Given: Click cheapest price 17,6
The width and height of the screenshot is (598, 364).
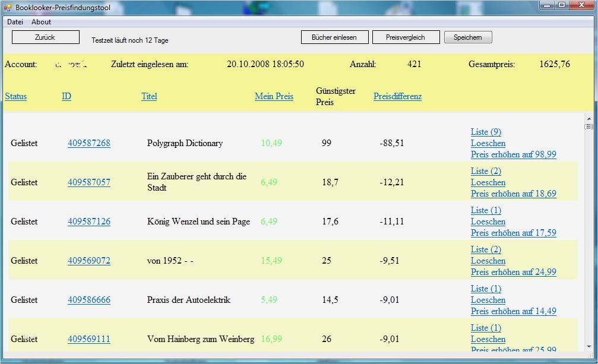Looking at the screenshot, I should 330,221.
